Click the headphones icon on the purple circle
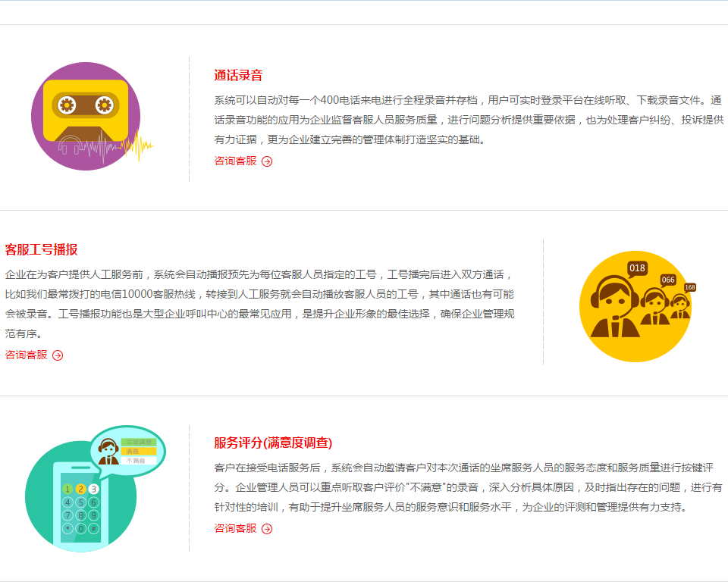 [x=69, y=145]
